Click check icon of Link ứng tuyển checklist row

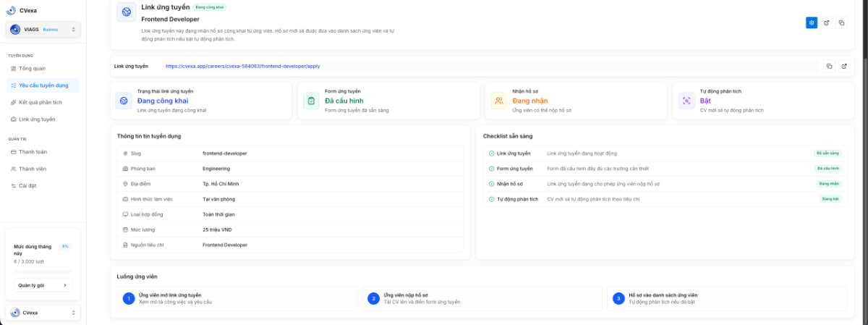pyautogui.click(x=492, y=153)
